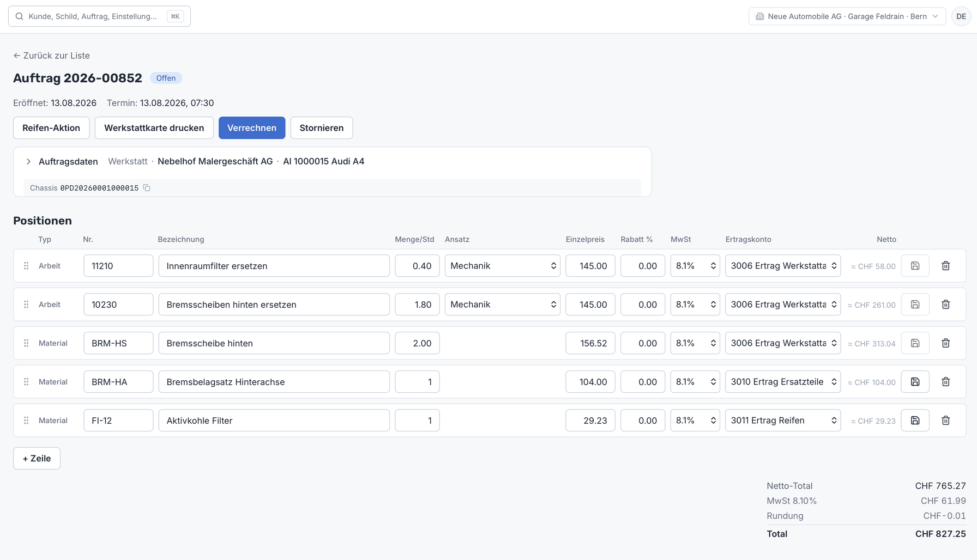Image resolution: width=977 pixels, height=560 pixels.
Task: Open MwSt dropdown for Bremsscheiben hinten ersetzen
Action: click(695, 305)
